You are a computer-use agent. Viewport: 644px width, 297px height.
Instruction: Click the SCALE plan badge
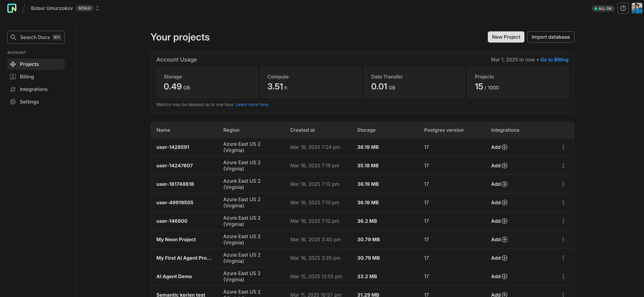click(x=85, y=8)
